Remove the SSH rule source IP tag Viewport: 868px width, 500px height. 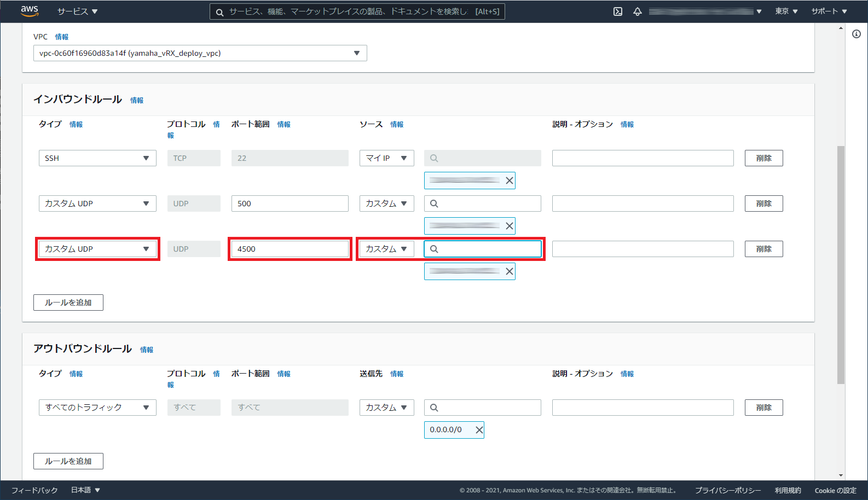point(509,181)
